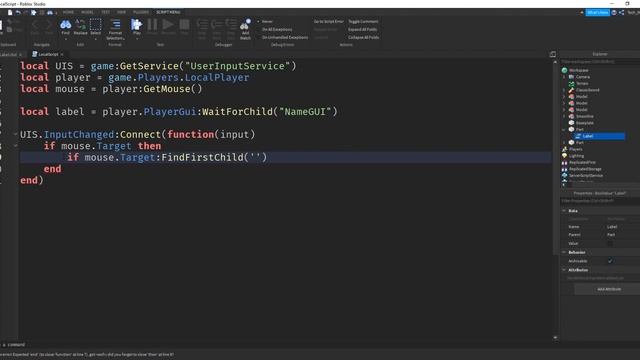Toggle the Value checkbox in Properties

tap(610, 243)
